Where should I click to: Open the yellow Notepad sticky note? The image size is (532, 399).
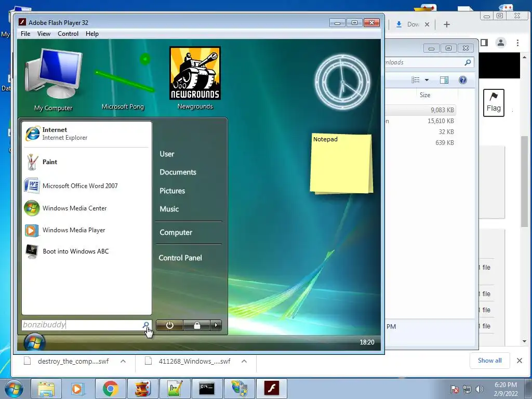click(341, 164)
